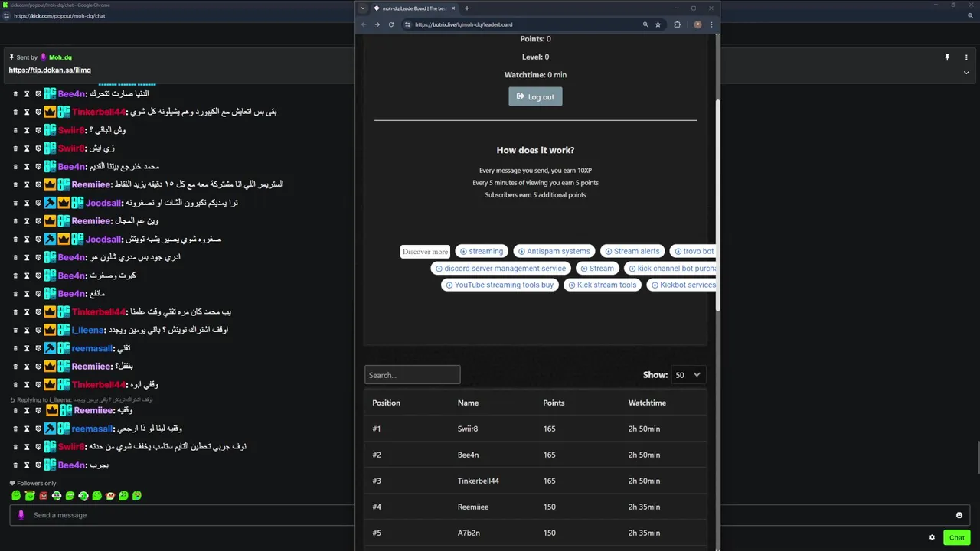Click the Send a message input
Image resolution: width=980 pixels, height=551 pixels.
click(490, 515)
